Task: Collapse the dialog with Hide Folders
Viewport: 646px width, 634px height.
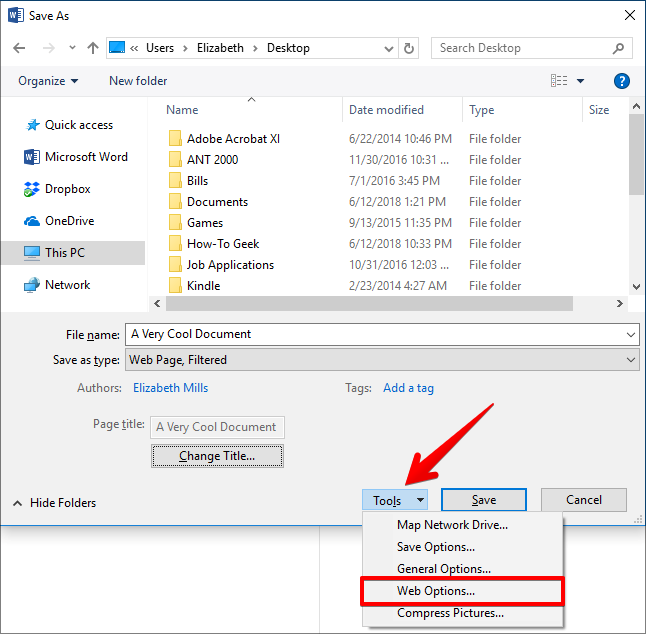Action: (x=54, y=503)
